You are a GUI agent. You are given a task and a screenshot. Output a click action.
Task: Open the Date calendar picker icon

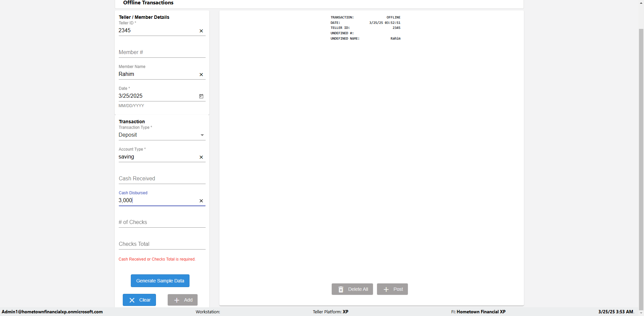pyautogui.click(x=201, y=96)
